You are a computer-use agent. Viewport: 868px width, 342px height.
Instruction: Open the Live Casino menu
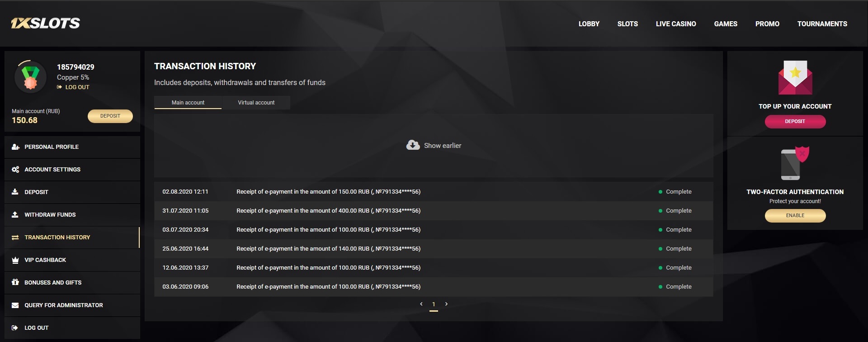(676, 24)
